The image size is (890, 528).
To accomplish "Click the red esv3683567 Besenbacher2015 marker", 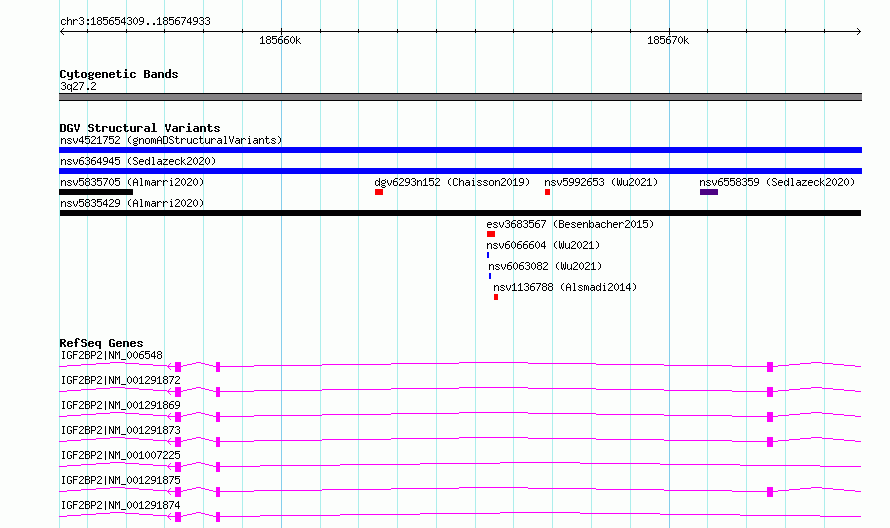I will coord(491,234).
